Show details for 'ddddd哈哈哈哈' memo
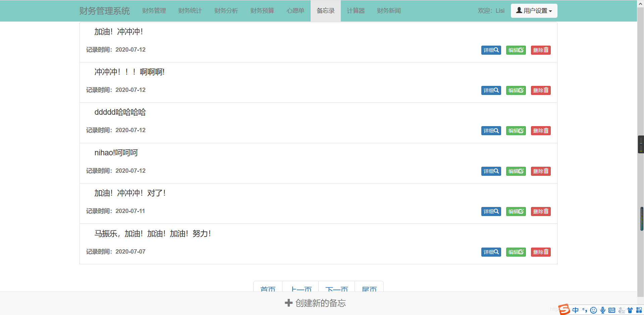Screen dimensions: 644x315 coord(491,130)
